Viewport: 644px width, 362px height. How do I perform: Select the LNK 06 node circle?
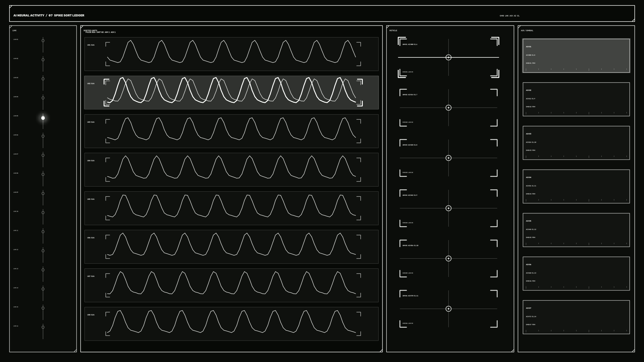click(x=43, y=136)
